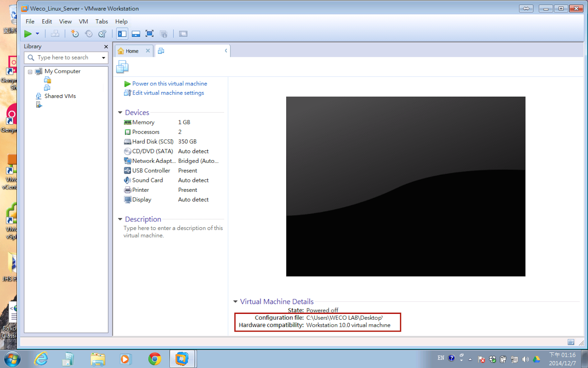Show hidden system tray icons
588x368 pixels.
[x=470, y=359]
